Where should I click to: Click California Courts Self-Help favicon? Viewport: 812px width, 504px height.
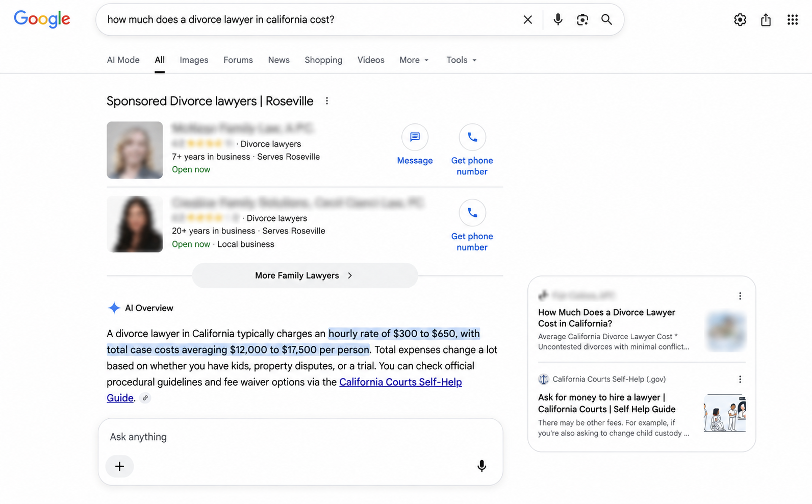543,379
